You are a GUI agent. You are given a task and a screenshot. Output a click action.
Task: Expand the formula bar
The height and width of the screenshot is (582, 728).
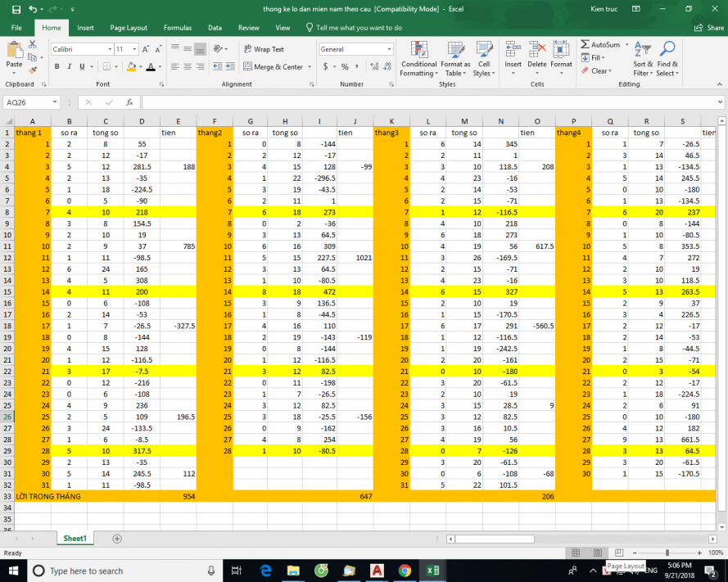point(720,102)
